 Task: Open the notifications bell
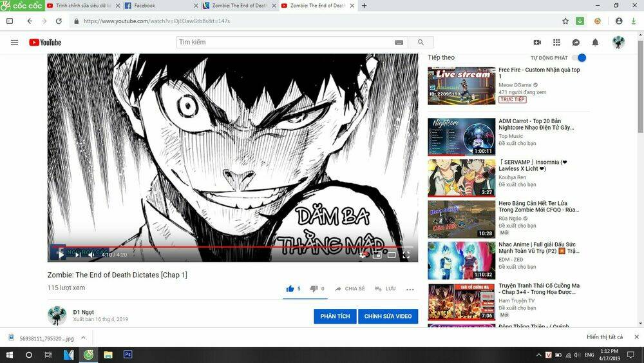595,43
